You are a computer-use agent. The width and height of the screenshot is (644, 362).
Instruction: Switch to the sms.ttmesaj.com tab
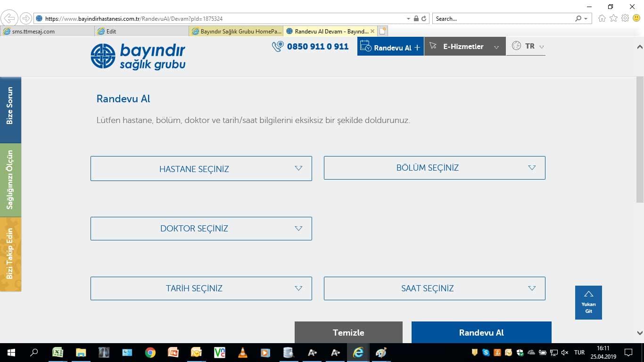click(47, 32)
